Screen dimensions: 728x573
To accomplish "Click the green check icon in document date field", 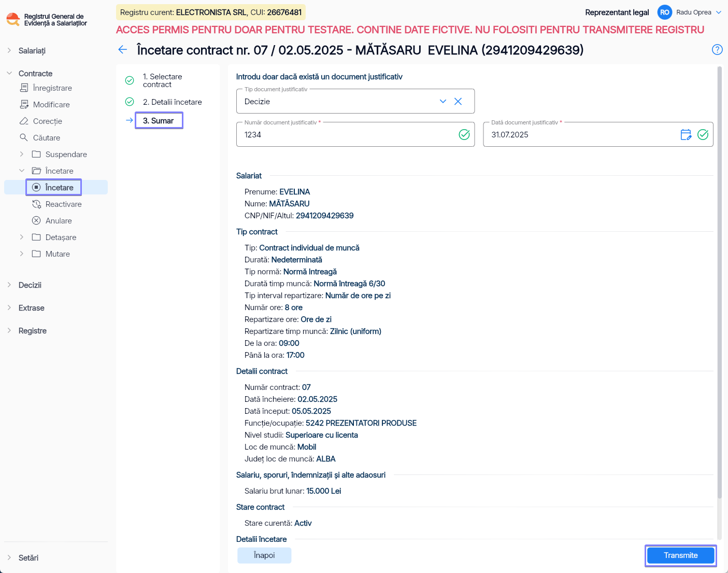I will point(703,135).
